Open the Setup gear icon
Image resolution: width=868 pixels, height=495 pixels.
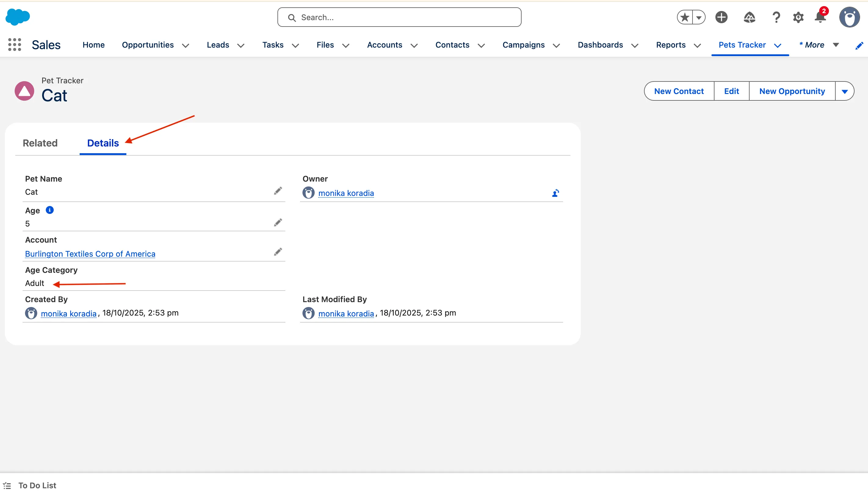pyautogui.click(x=797, y=17)
